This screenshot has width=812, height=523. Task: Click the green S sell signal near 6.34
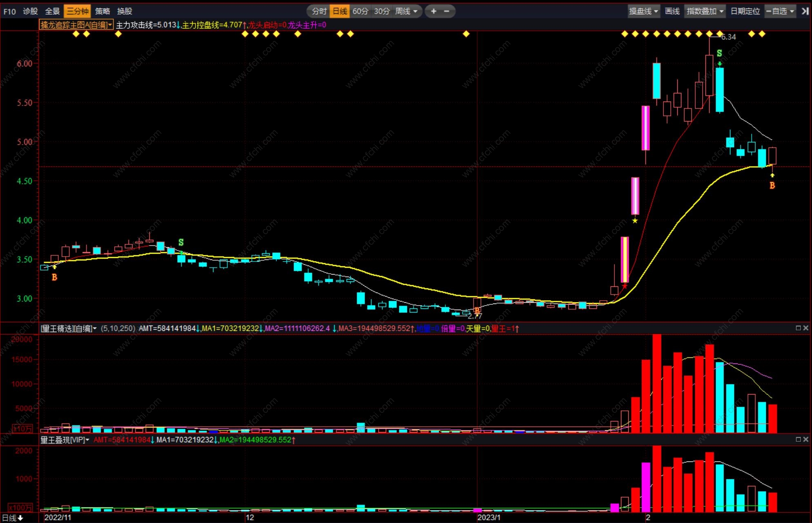click(x=719, y=53)
